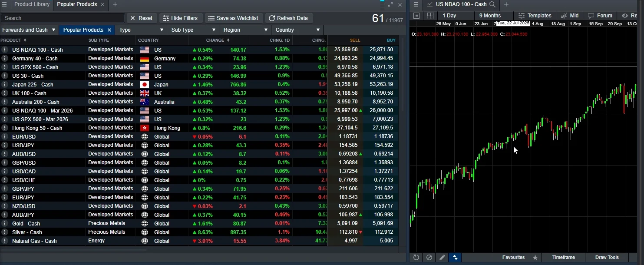This screenshot has height=265, width=644.
Task: Open the Favourites tab below chart
Action: click(513, 258)
